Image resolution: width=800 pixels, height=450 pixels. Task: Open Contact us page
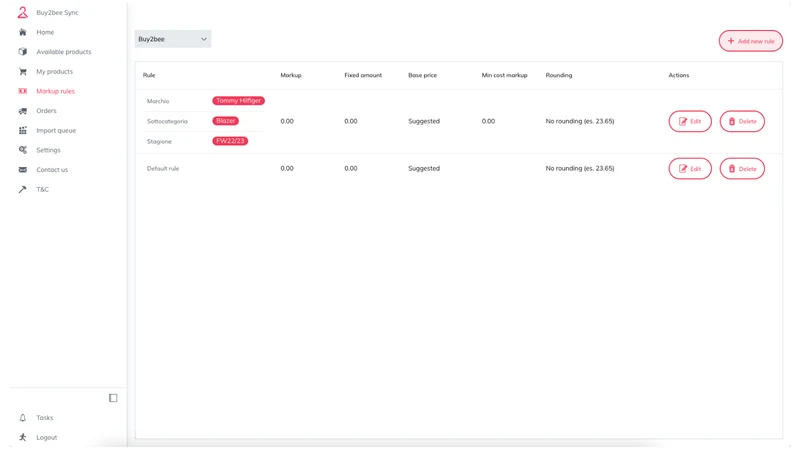click(52, 169)
